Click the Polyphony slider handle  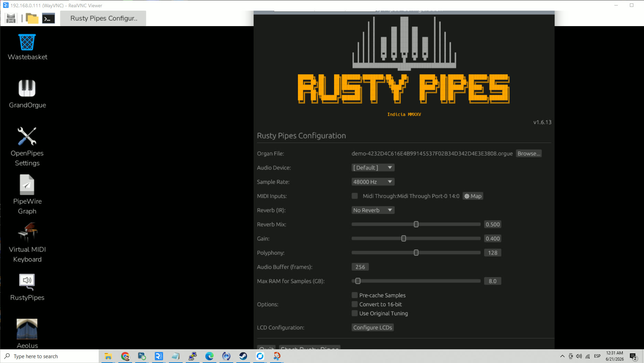coord(416,253)
